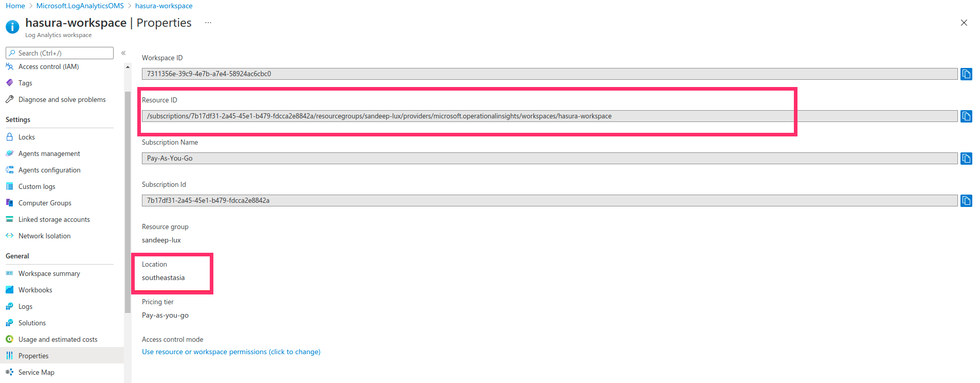The image size is (980, 383).
Task: Click the Workbooks icon
Action: [9, 290]
